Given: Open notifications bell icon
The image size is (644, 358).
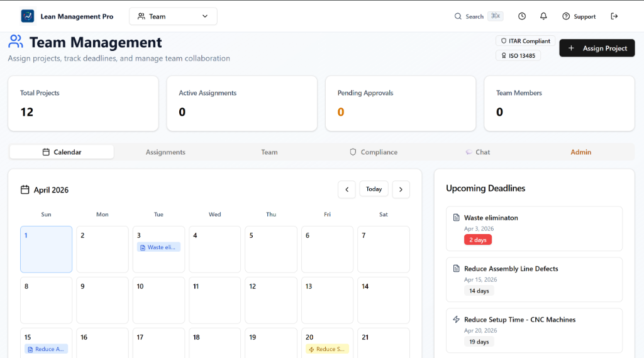Looking at the screenshot, I should click(x=543, y=16).
